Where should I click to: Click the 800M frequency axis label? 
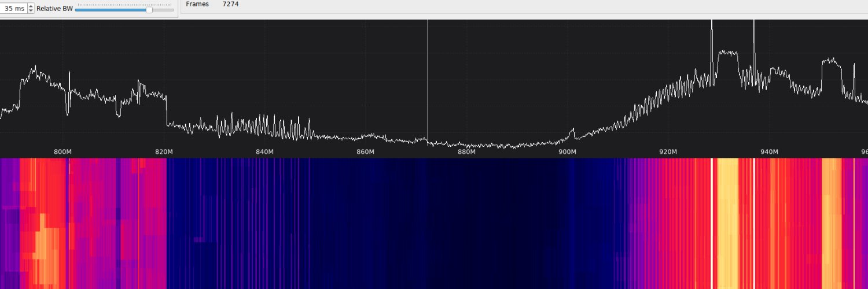(62, 152)
